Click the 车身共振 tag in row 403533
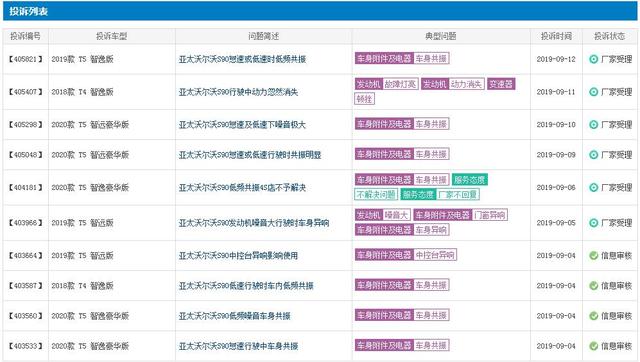640x362 pixels. [x=431, y=346]
